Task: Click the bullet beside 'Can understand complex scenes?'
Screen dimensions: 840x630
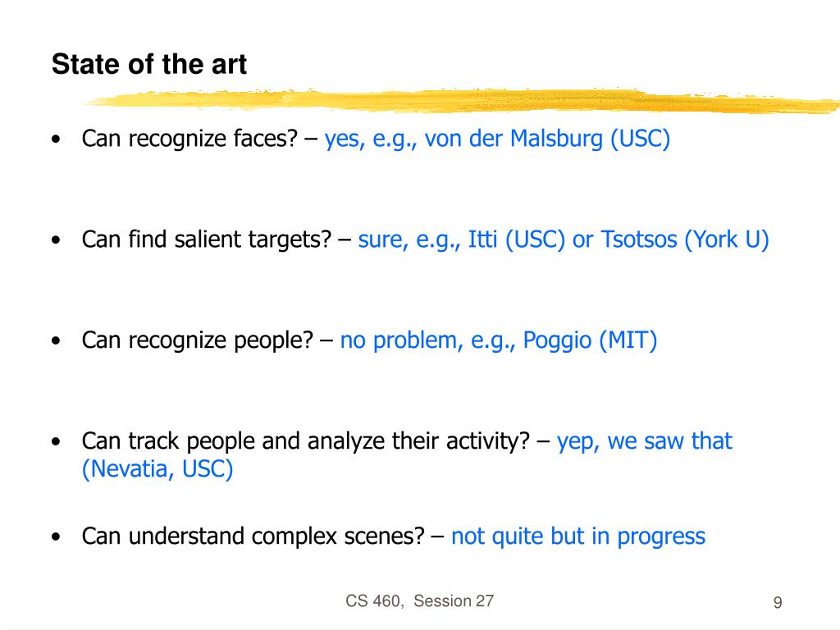Action: click(x=57, y=537)
